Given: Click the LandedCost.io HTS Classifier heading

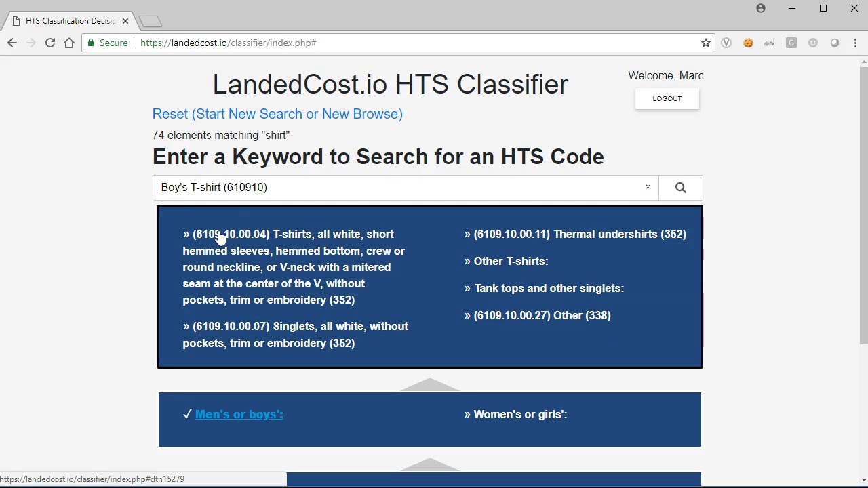Looking at the screenshot, I should tap(391, 85).
